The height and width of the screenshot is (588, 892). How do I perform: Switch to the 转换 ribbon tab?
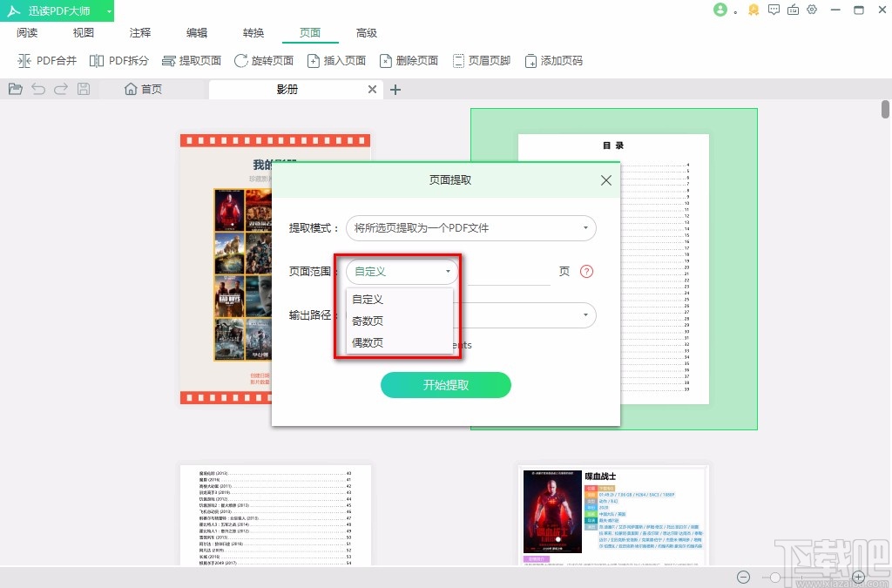[253, 32]
